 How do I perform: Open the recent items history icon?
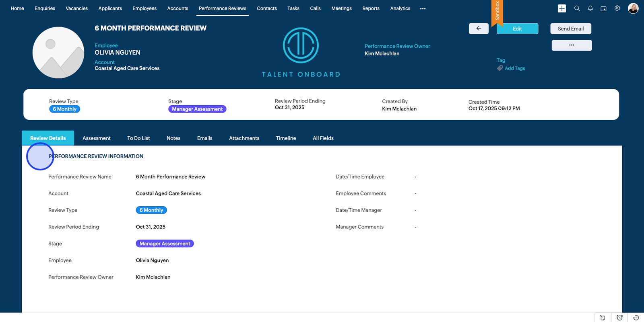[x=636, y=318]
